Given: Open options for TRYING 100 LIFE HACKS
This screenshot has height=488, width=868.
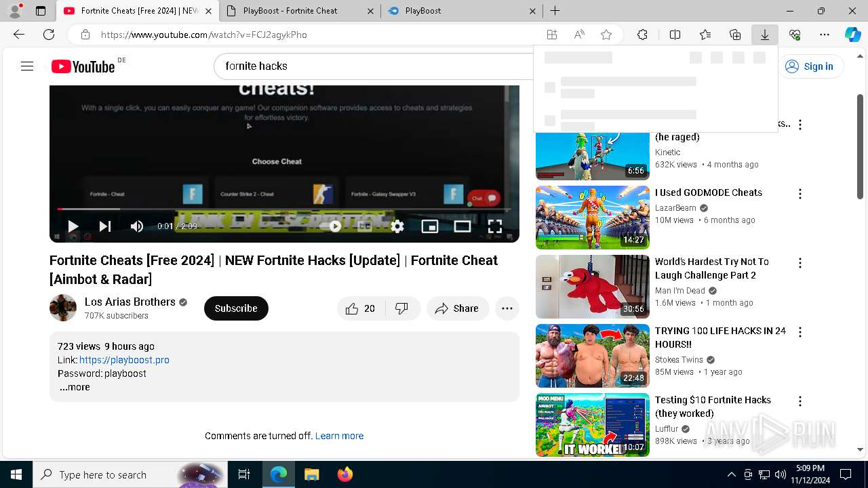Looking at the screenshot, I should 800,332.
